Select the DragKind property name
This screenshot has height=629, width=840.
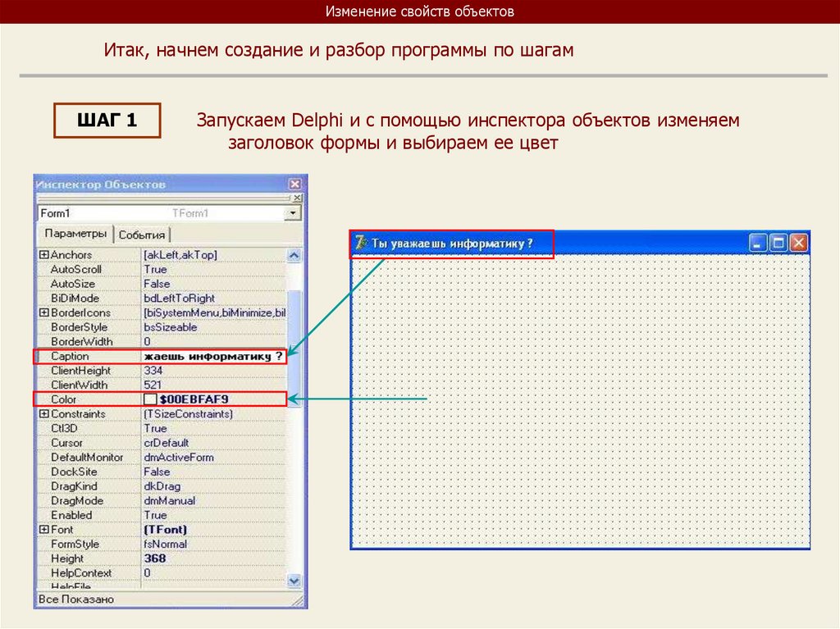pyautogui.click(x=74, y=486)
